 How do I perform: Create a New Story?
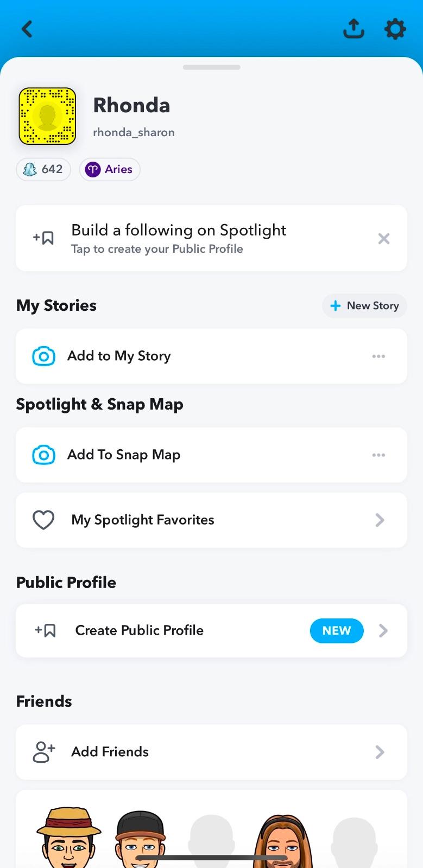364,305
